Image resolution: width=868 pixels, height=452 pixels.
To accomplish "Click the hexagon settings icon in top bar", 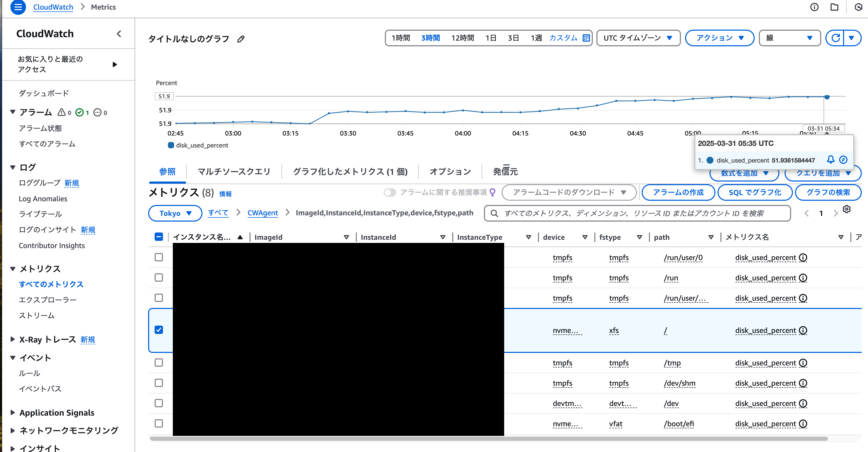I will (859, 7).
